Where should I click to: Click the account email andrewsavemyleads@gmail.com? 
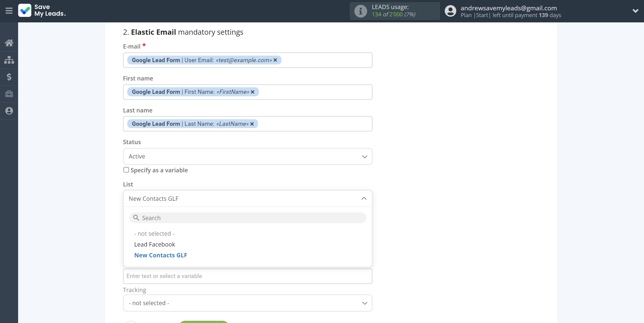(509, 8)
